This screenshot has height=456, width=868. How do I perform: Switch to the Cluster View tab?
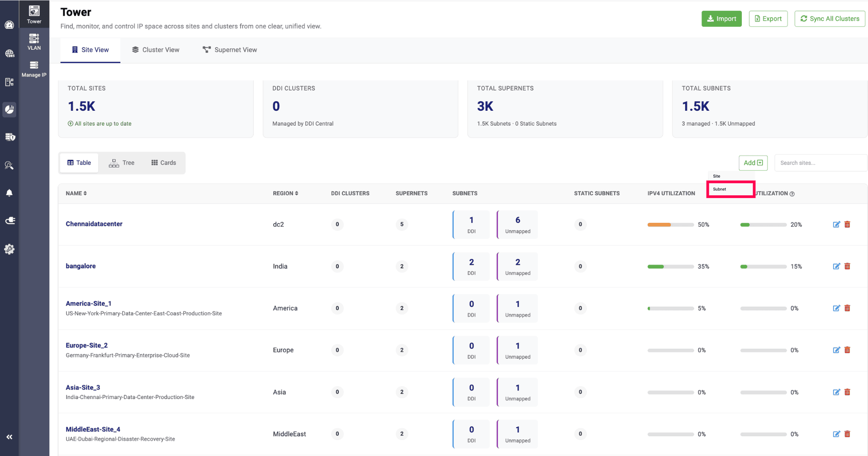[x=156, y=50]
